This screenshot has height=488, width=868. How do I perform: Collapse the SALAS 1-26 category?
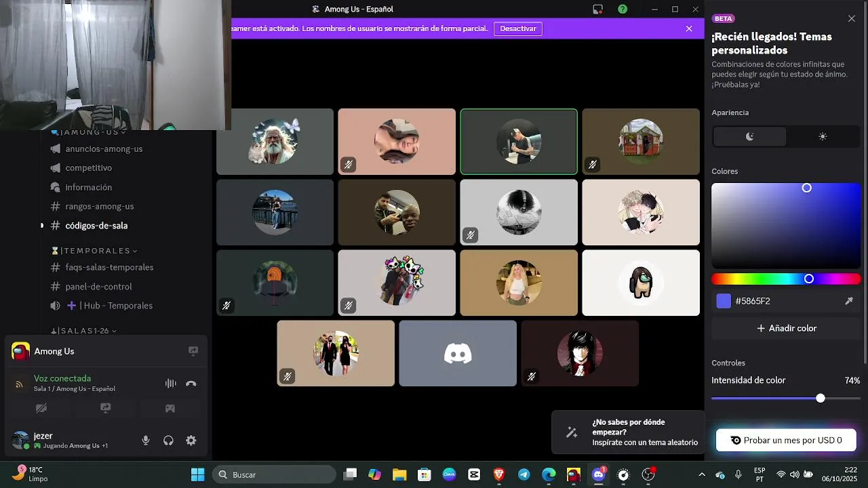84,331
